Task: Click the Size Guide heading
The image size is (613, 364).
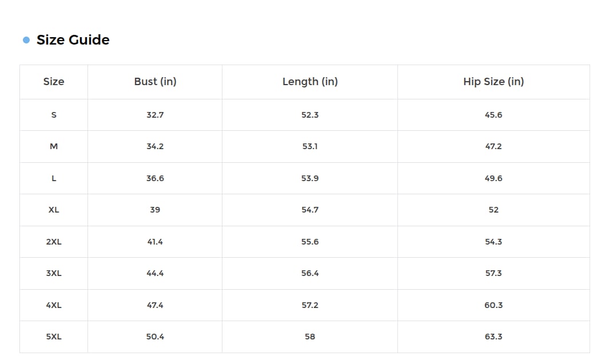Action: pyautogui.click(x=73, y=40)
